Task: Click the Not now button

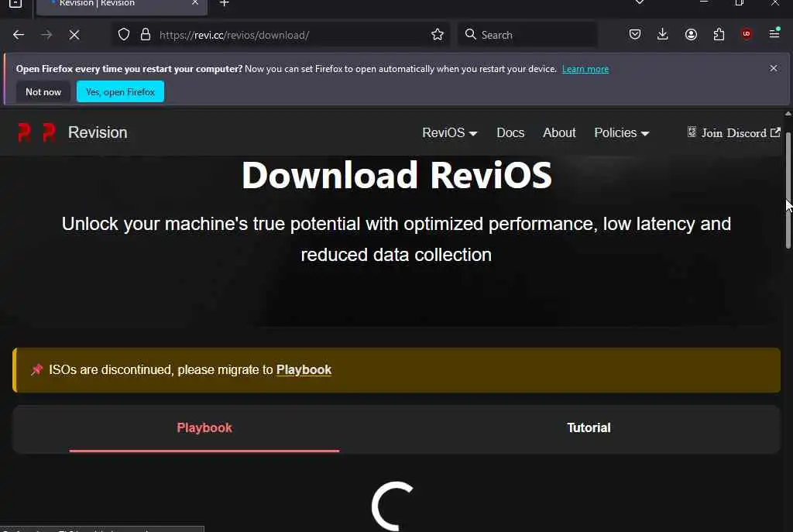Action: (x=43, y=92)
